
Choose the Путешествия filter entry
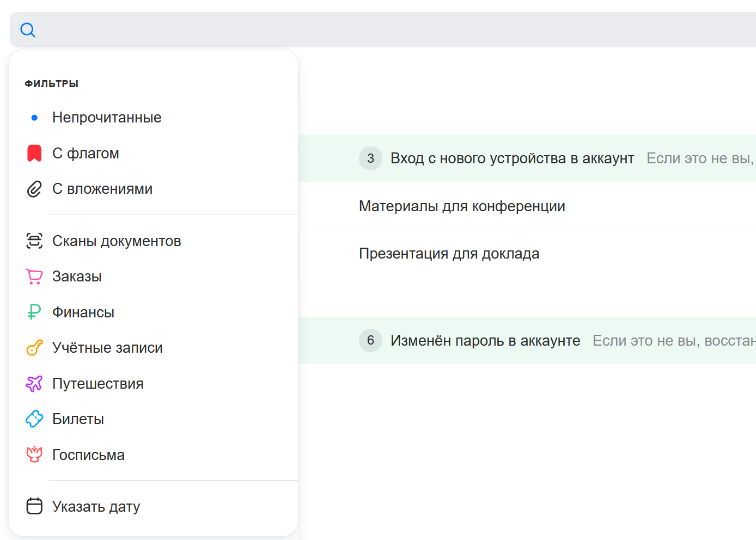[x=98, y=384]
